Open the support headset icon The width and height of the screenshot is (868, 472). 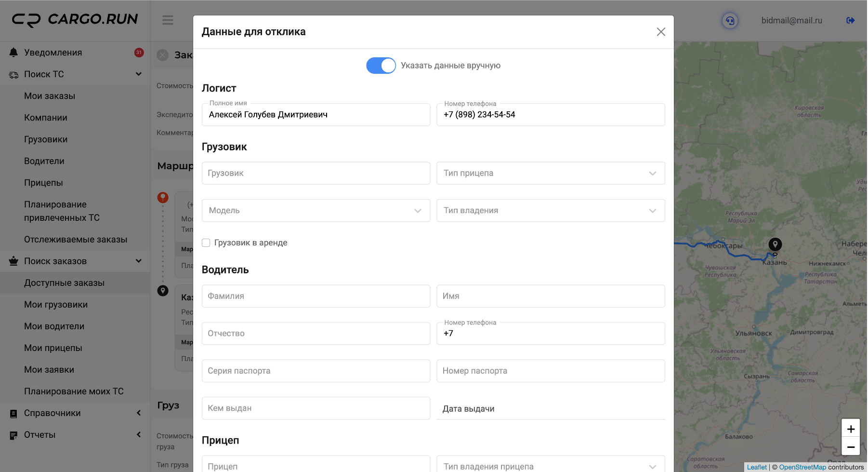coord(730,21)
